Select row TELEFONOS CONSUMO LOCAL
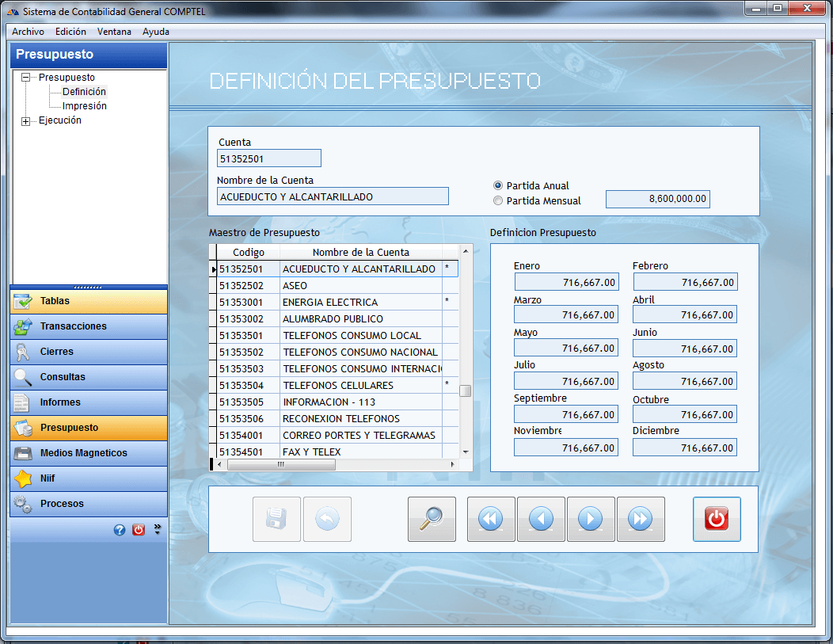 click(x=337, y=335)
